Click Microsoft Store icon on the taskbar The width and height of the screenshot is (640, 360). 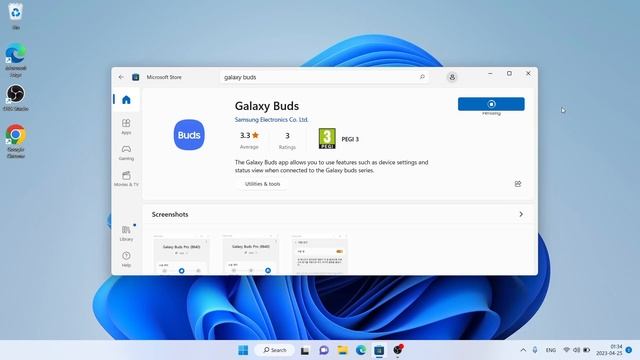point(379,350)
